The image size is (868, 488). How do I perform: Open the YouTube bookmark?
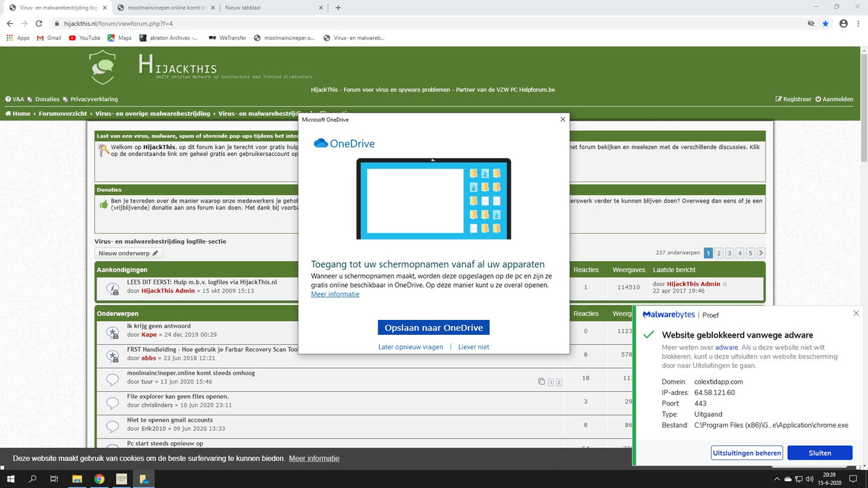84,38
